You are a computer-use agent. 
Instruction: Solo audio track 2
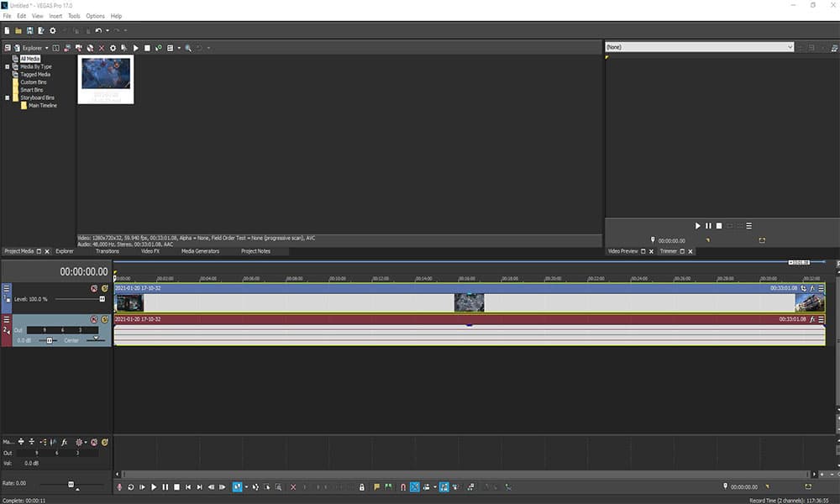point(105,319)
